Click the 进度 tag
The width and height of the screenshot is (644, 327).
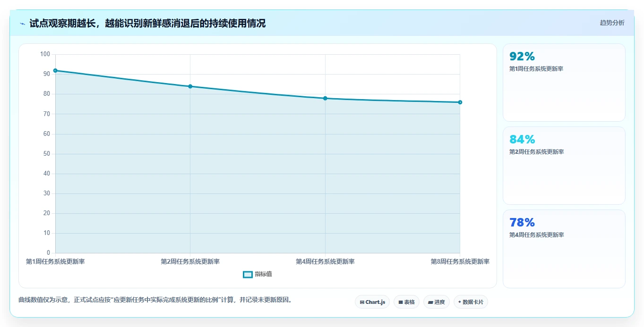[437, 302]
